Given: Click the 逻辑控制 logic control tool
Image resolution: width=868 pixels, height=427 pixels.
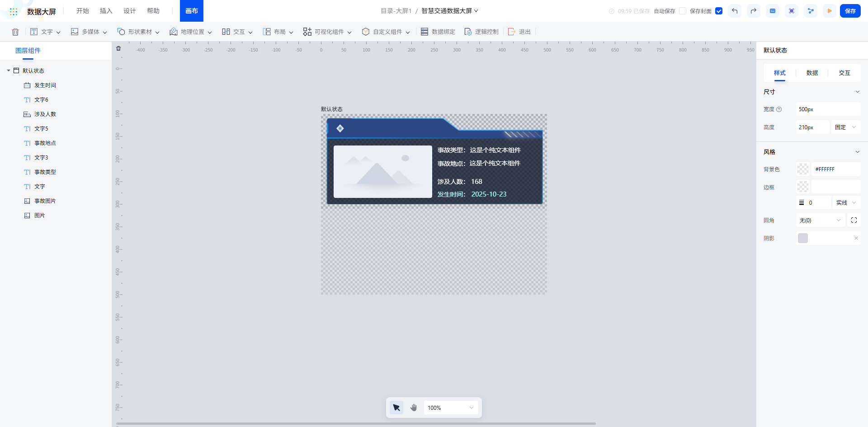Looking at the screenshot, I should click(x=481, y=32).
